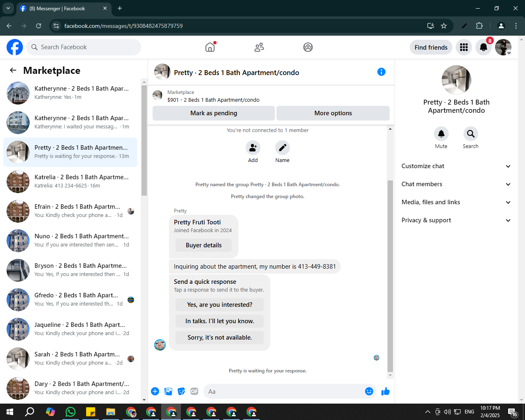
Task: Bookmark this page with star icon
Action: point(444,26)
